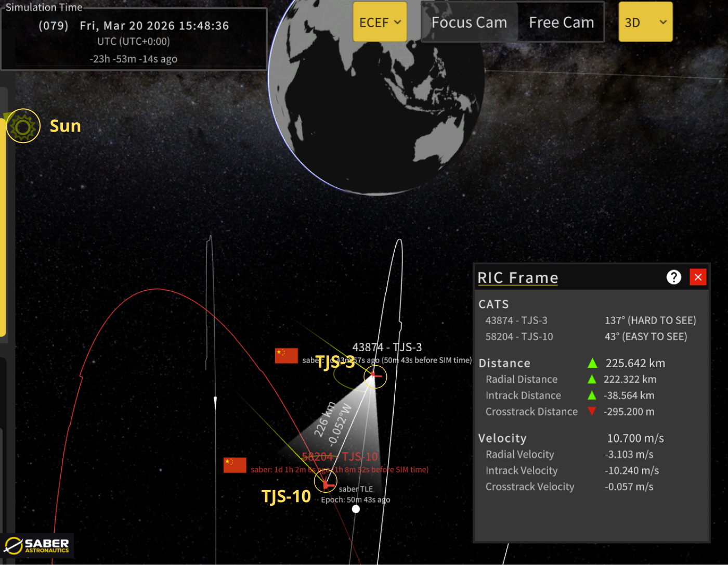
Task: Open the ECEF reference frame dropdown
Action: tap(380, 22)
